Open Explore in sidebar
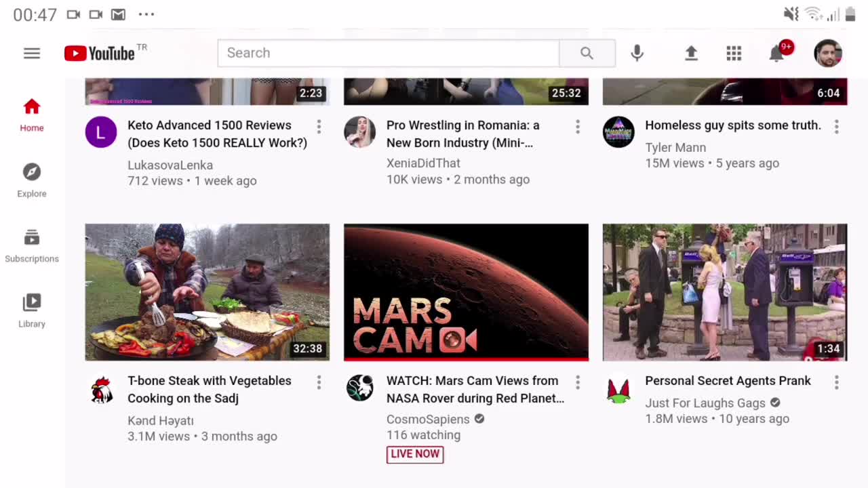 (32, 180)
